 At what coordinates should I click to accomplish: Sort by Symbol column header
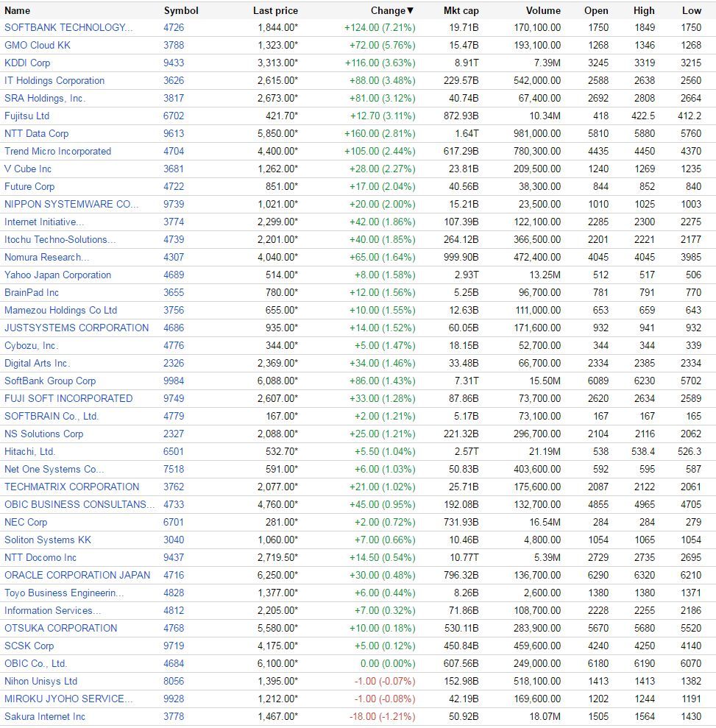(x=181, y=11)
